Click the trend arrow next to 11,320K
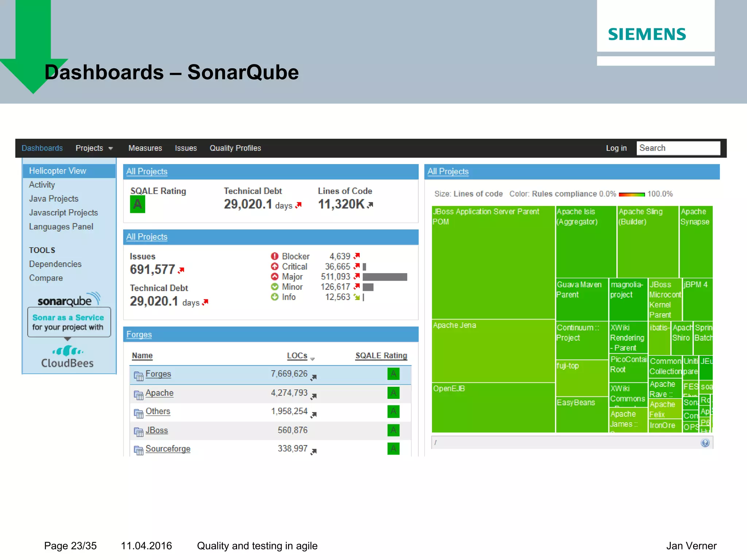This screenshot has width=747, height=560. [370, 205]
